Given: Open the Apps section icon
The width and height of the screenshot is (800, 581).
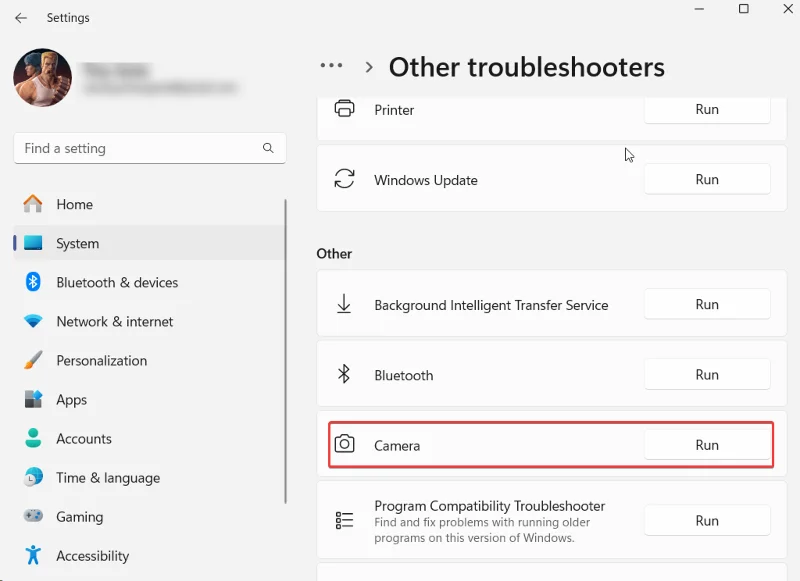Looking at the screenshot, I should tap(33, 399).
